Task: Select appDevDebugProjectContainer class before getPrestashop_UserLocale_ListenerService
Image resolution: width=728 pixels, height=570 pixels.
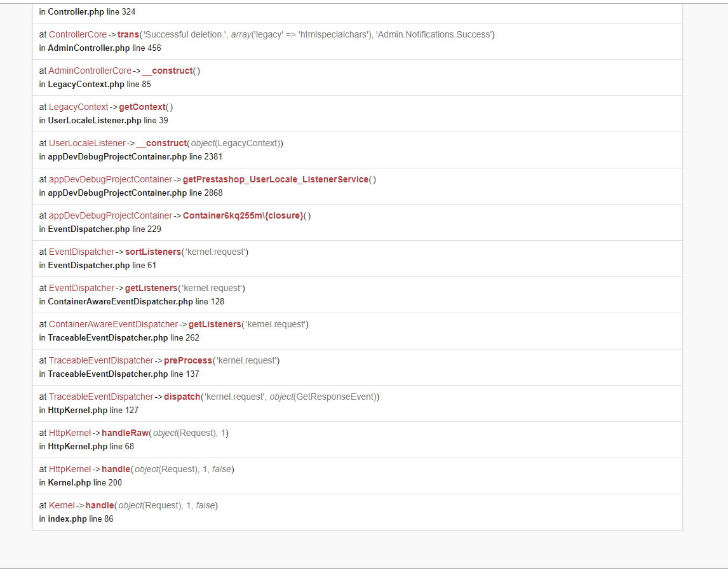Action: pyautogui.click(x=111, y=179)
